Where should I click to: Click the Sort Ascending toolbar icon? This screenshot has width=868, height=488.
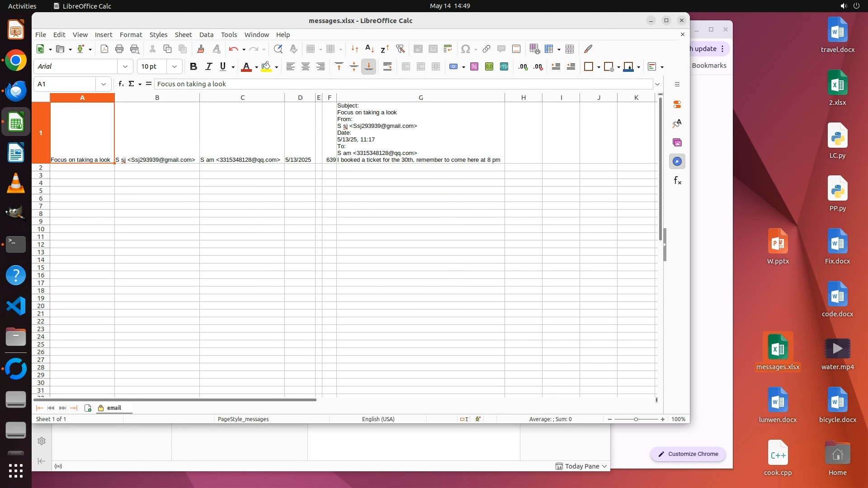[369, 49]
